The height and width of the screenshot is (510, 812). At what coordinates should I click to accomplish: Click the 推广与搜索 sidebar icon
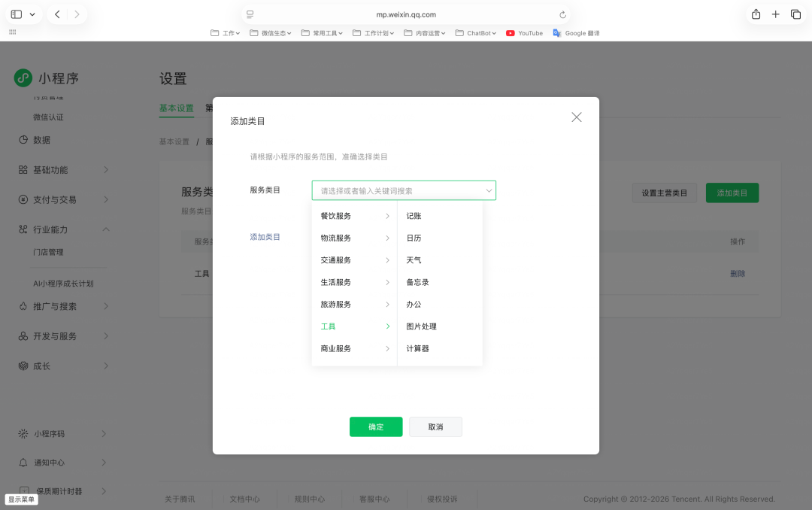tap(23, 306)
